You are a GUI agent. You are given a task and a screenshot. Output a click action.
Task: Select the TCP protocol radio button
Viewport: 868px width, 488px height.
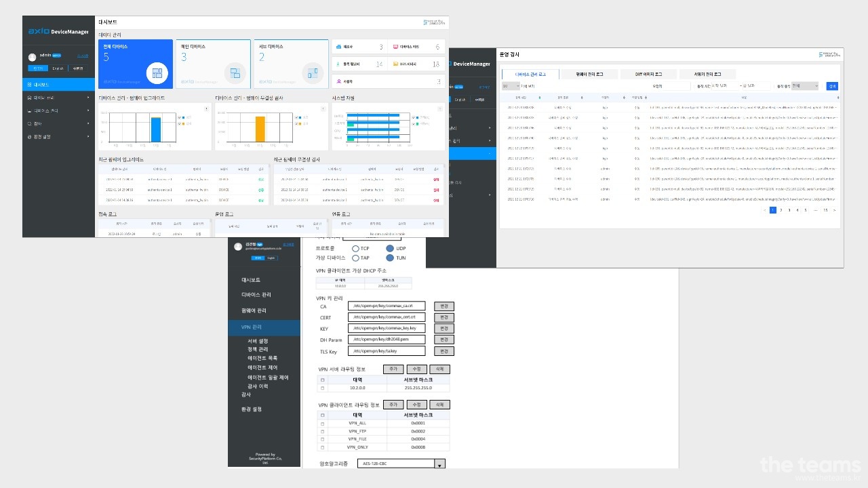coord(355,249)
